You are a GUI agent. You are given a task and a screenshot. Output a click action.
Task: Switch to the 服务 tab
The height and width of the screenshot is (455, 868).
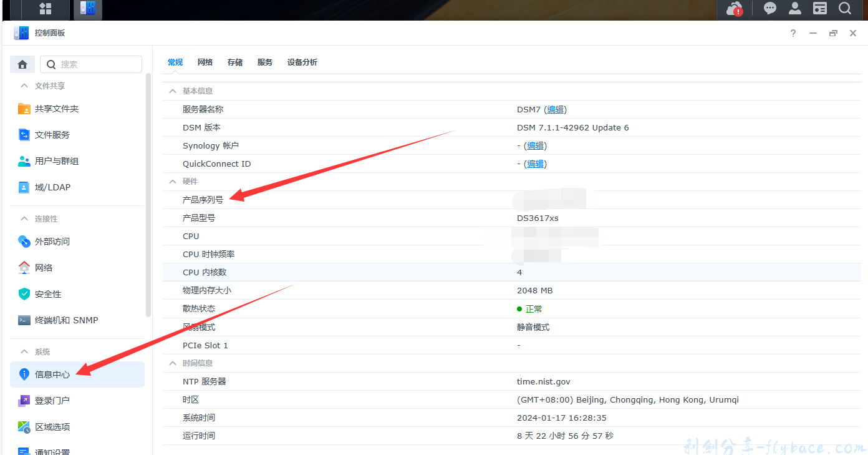point(265,62)
